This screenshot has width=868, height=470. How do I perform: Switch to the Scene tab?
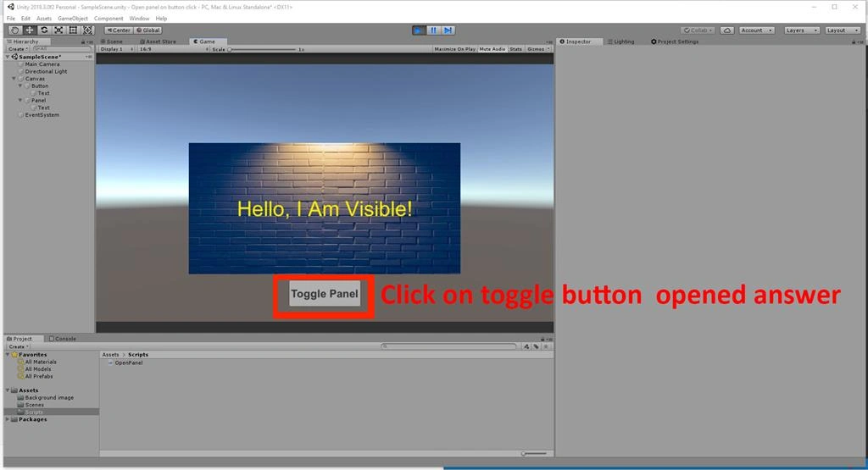[113, 41]
